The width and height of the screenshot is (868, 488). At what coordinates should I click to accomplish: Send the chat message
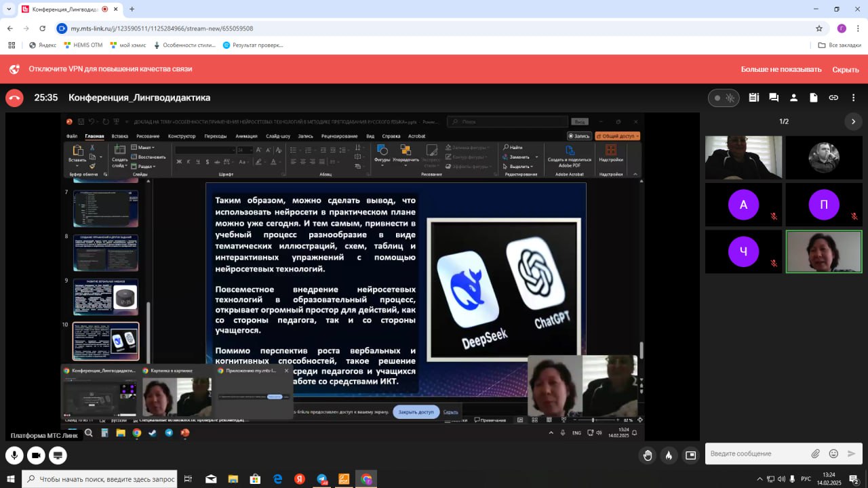pyautogui.click(x=852, y=453)
